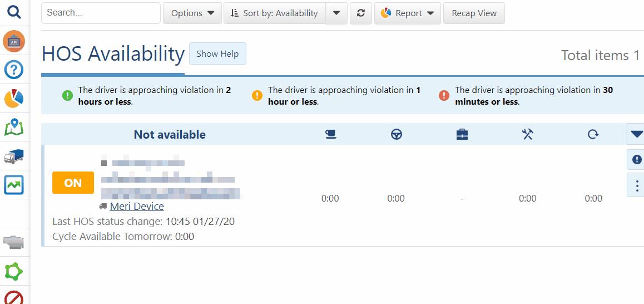Click the ON duty status badge

[73, 183]
